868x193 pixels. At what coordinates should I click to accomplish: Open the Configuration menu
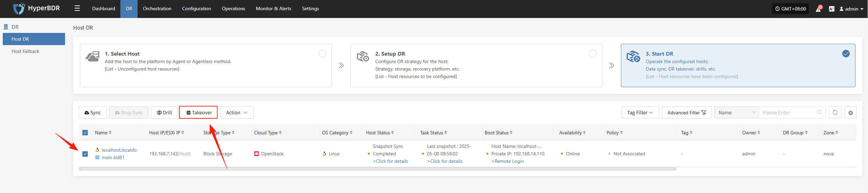197,8
